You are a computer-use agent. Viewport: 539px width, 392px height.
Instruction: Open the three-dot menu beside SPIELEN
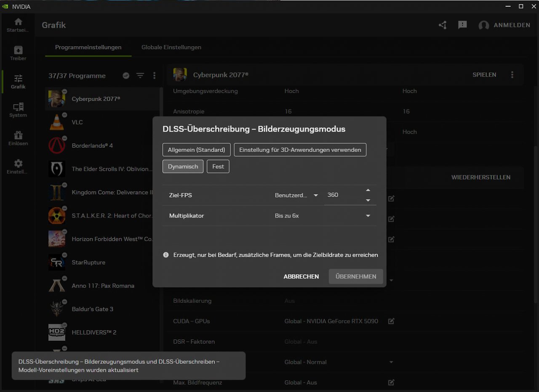coord(512,75)
